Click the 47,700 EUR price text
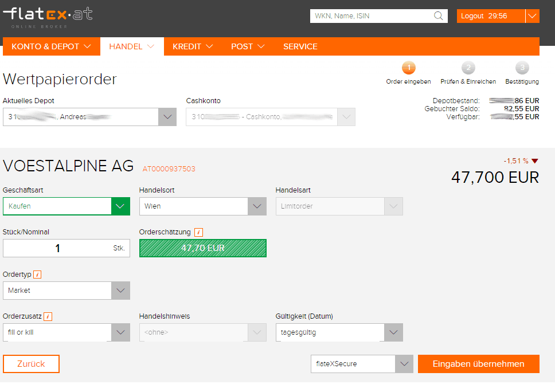The image size is (555, 392). tap(495, 177)
